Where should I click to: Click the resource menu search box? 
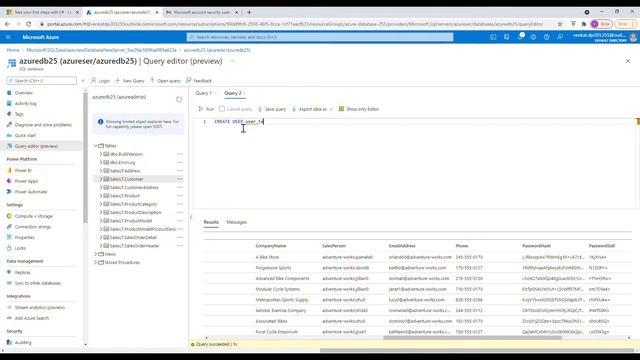click(42, 81)
